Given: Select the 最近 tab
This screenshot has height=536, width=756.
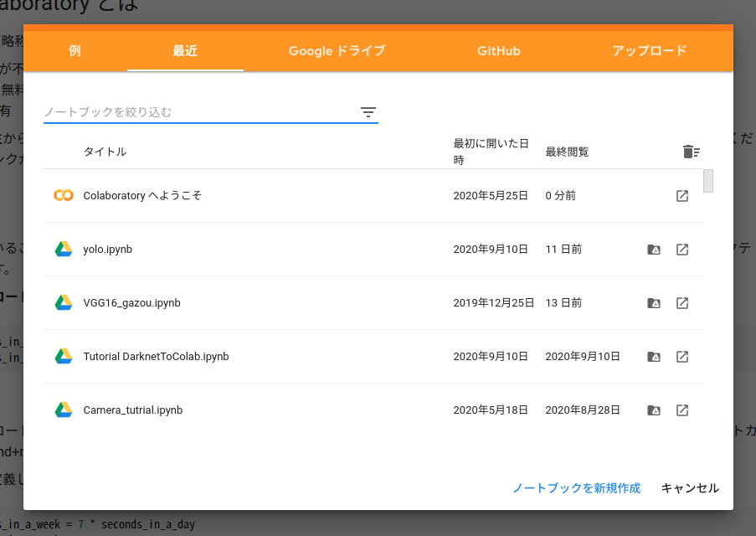Looking at the screenshot, I should (185, 50).
